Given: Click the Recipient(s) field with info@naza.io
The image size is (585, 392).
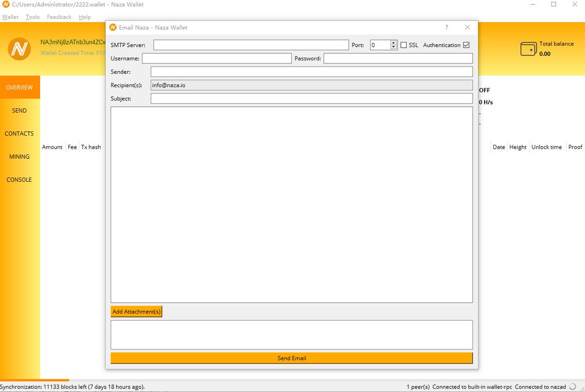Looking at the screenshot, I should coord(312,85).
